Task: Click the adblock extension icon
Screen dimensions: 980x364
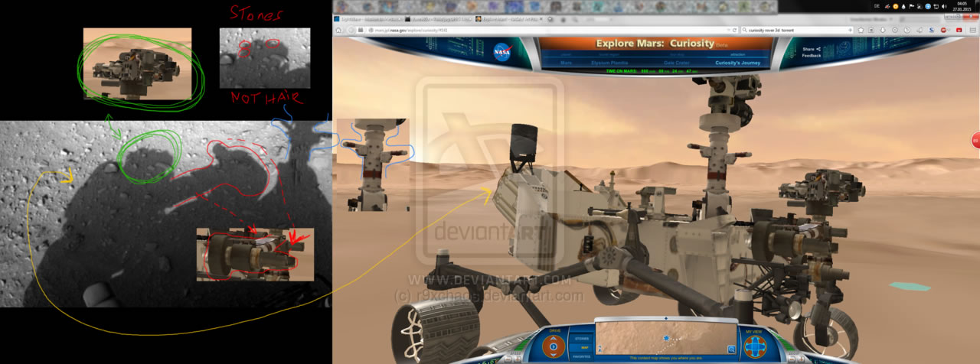Action: [943, 30]
